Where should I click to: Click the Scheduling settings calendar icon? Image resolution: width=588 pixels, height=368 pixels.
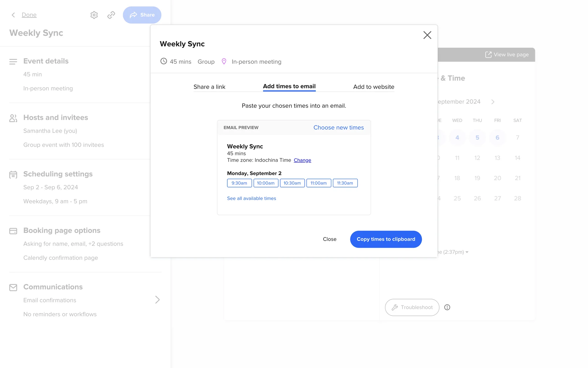[x=13, y=174]
